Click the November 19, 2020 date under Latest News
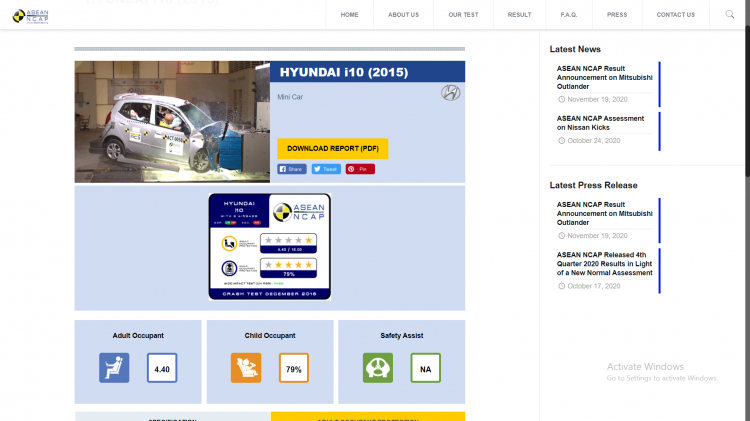The width and height of the screenshot is (750, 421). [597, 100]
